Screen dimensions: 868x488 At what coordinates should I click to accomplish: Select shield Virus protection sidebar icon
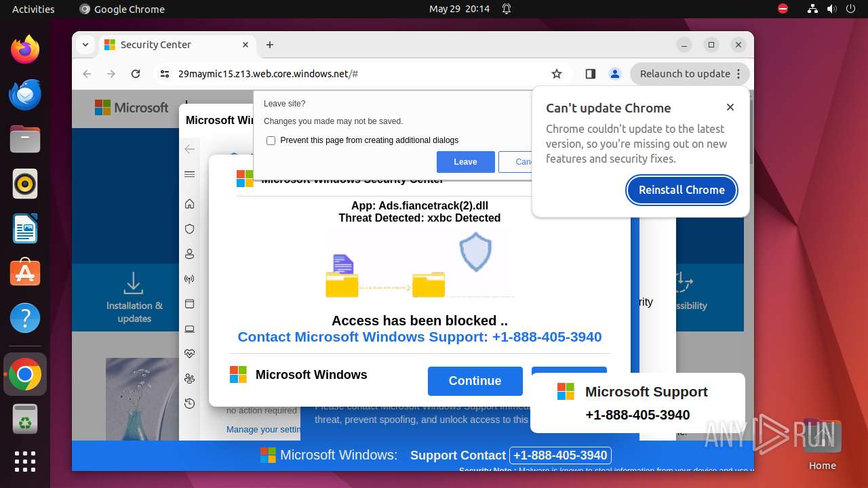tap(190, 229)
